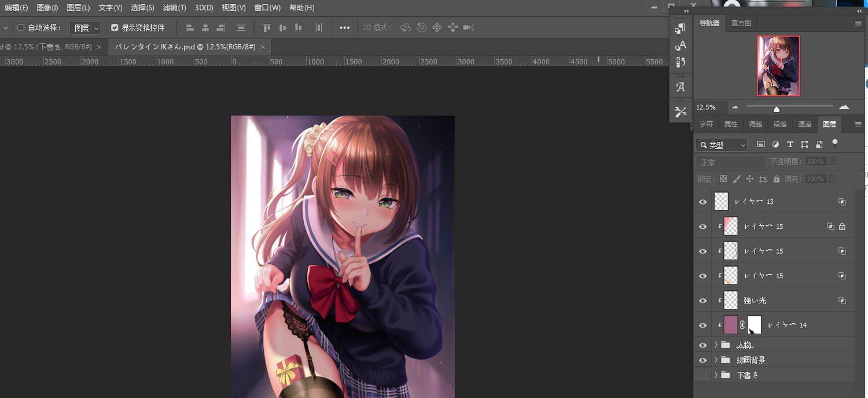The image size is (868, 398).
Task: Hide the 線画背景 group
Action: 703,360
